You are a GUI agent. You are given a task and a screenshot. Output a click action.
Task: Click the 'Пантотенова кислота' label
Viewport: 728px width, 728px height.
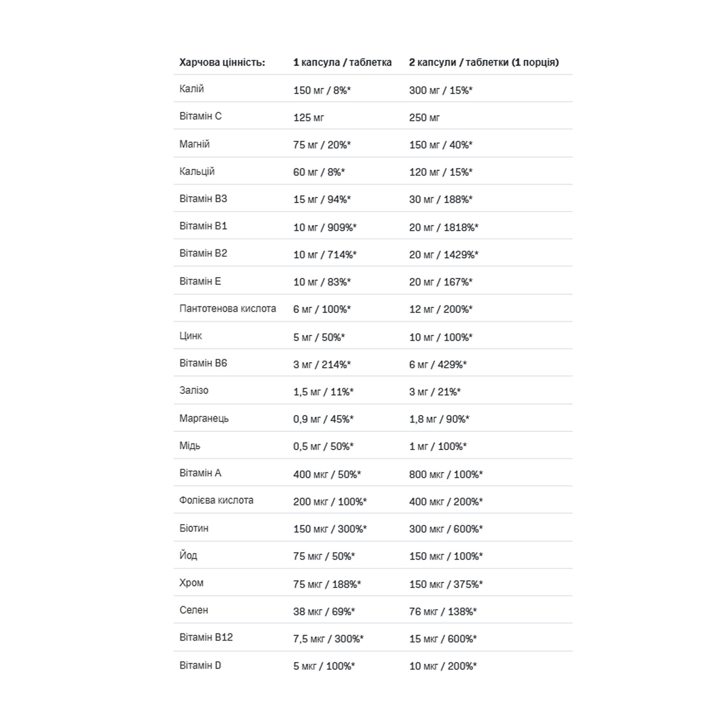228,308
